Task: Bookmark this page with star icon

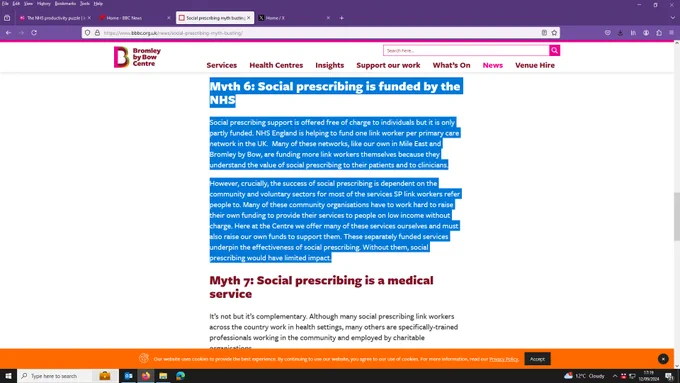Action: (x=554, y=33)
